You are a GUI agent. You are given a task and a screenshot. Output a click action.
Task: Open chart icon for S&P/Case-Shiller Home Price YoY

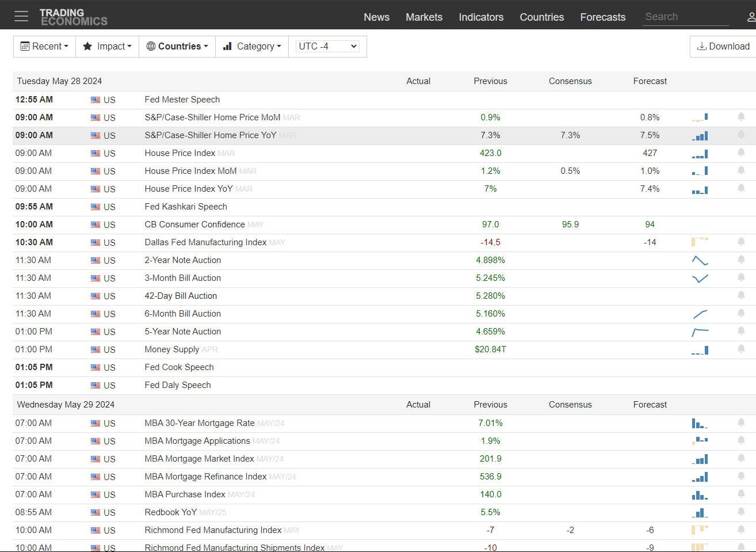pos(700,136)
